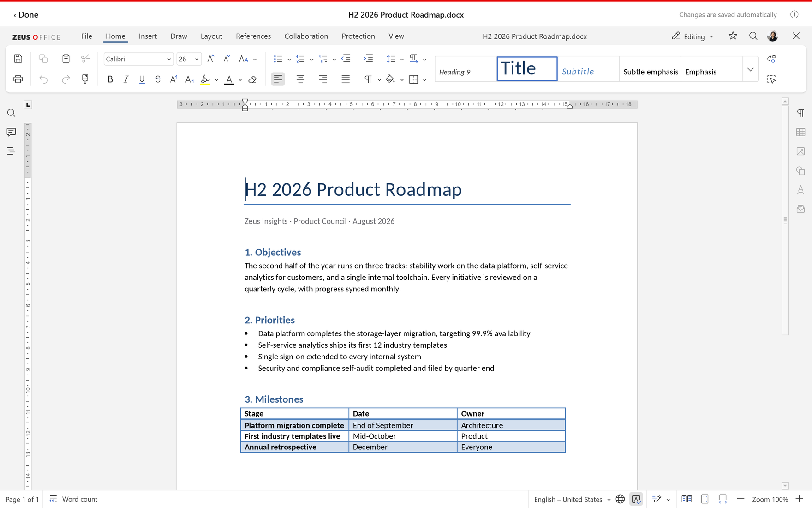The width and height of the screenshot is (812, 508).
Task: Click the Redo arrow icon
Action: click(66, 79)
